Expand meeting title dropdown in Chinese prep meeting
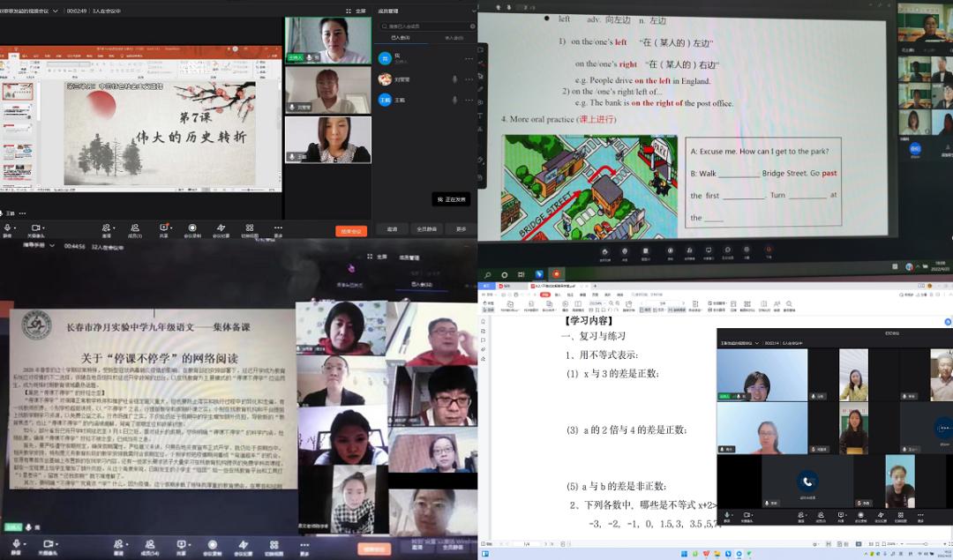 52,246
